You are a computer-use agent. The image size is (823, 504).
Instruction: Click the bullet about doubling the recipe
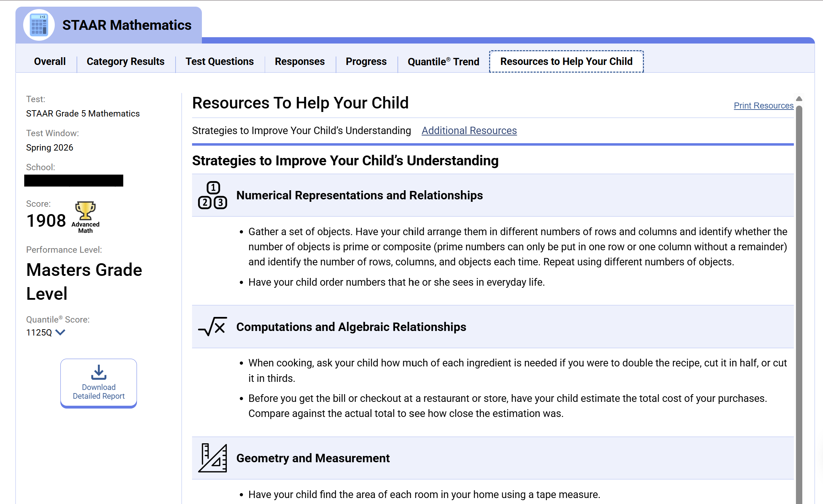(518, 371)
